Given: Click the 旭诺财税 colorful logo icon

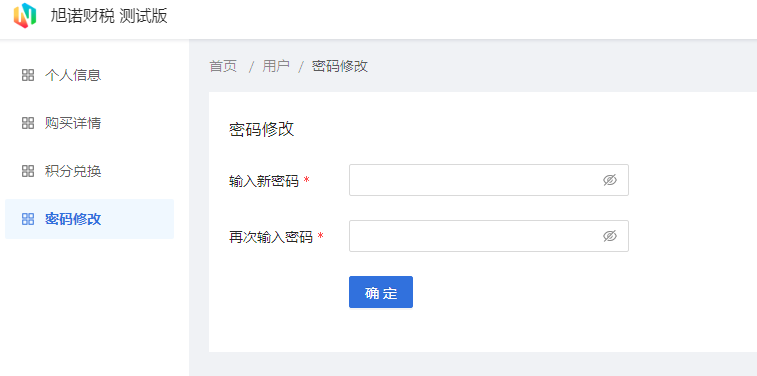Looking at the screenshot, I should pyautogui.click(x=25, y=15).
